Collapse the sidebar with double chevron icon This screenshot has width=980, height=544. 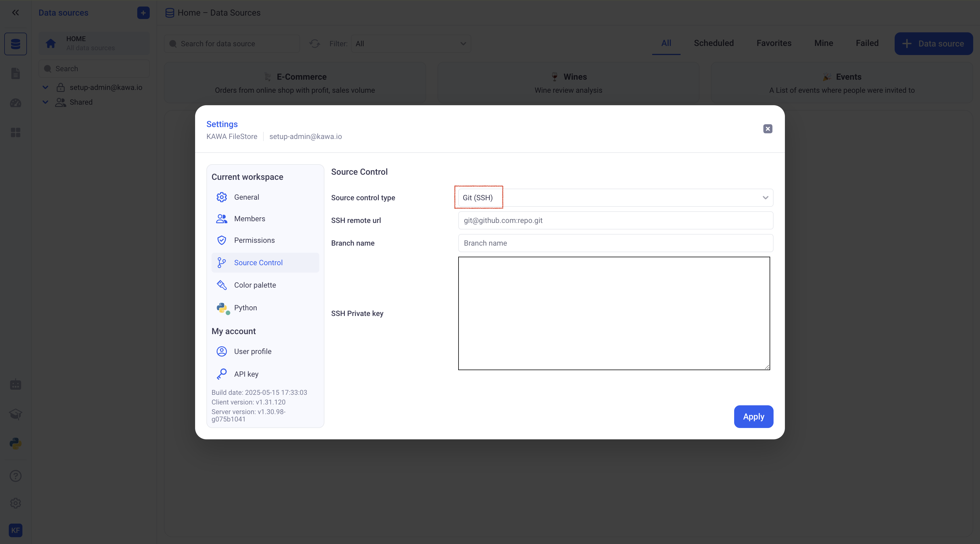15,12
